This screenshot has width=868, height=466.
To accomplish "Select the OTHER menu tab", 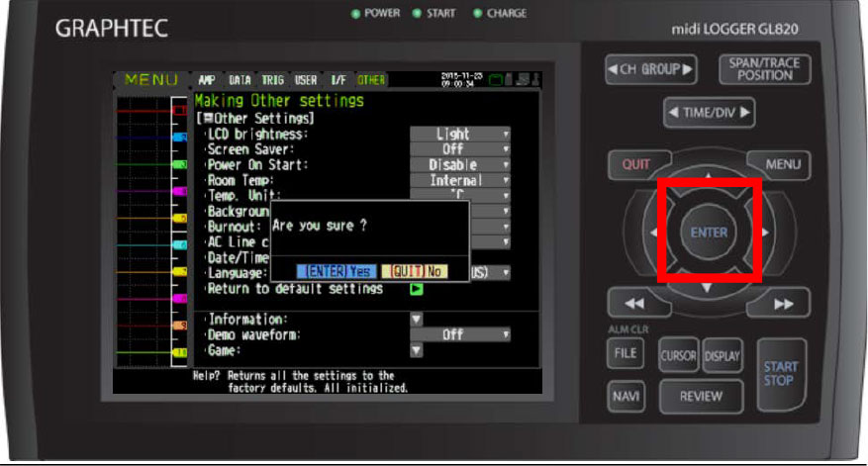I will point(371,80).
